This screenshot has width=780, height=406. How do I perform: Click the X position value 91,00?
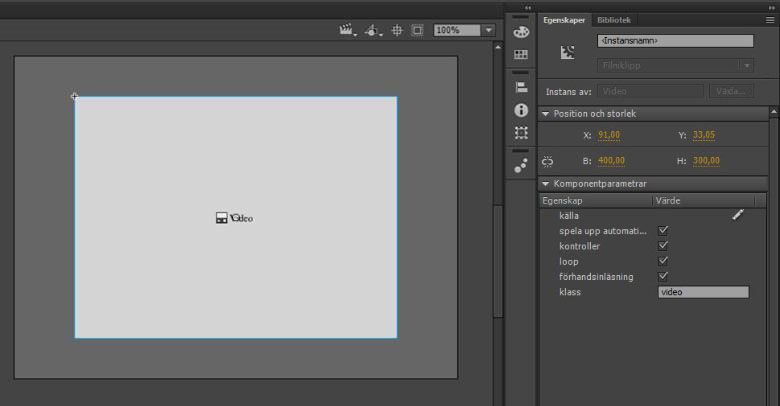609,135
